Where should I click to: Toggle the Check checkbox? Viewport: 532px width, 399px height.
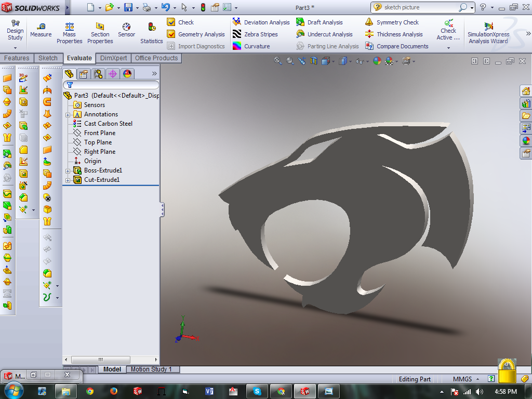click(171, 22)
